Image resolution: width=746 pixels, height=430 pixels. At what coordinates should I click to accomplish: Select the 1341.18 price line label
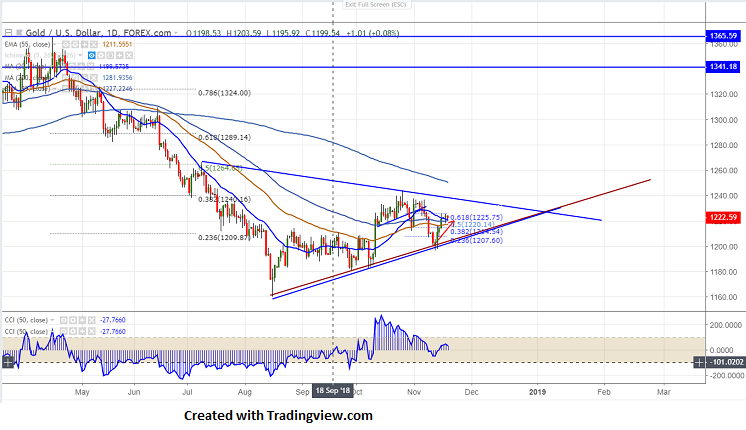point(723,67)
